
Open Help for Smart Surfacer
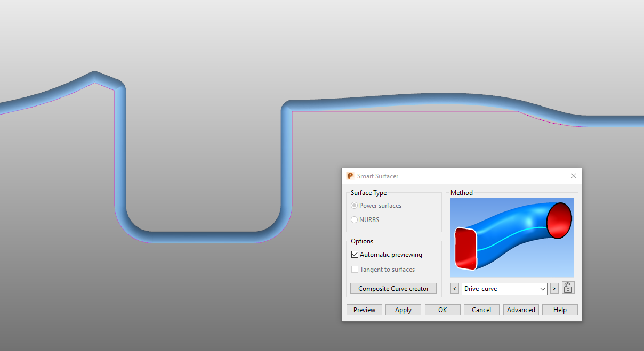pos(560,309)
